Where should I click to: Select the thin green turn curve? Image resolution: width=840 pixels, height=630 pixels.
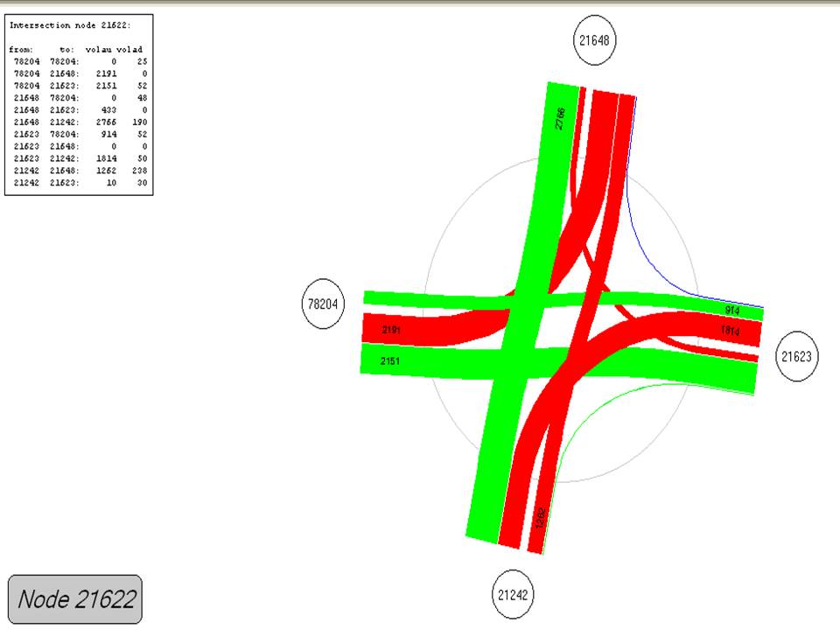[x=595, y=409]
